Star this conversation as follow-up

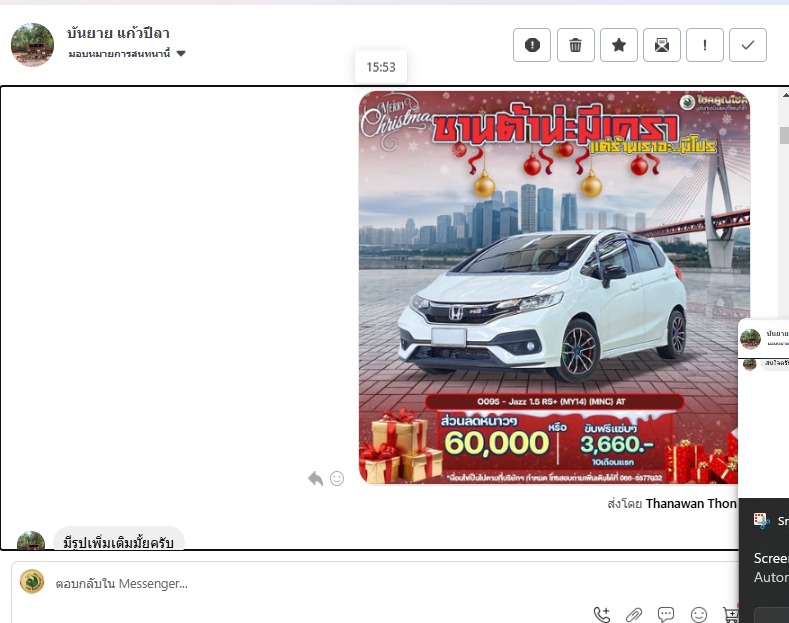point(618,45)
